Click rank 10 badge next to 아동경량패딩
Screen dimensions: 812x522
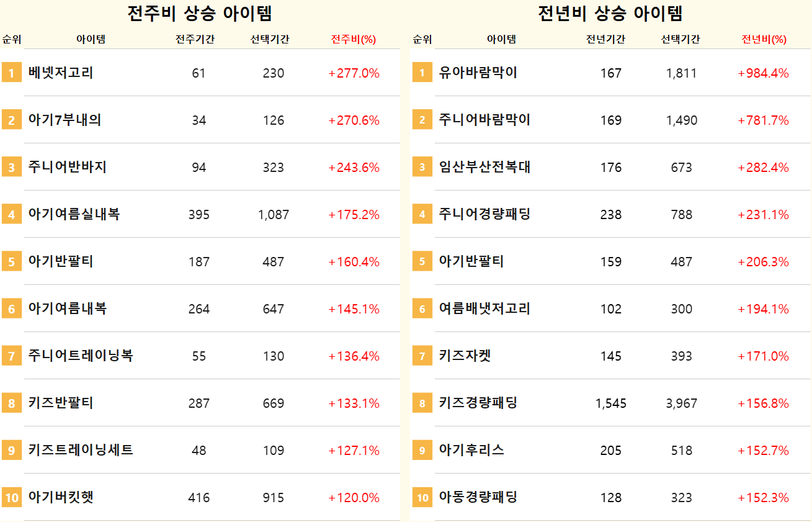coord(422,497)
